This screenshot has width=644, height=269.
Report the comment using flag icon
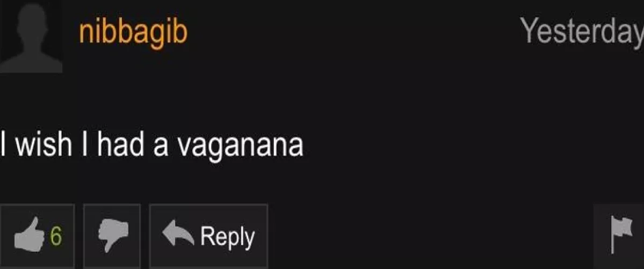622,235
